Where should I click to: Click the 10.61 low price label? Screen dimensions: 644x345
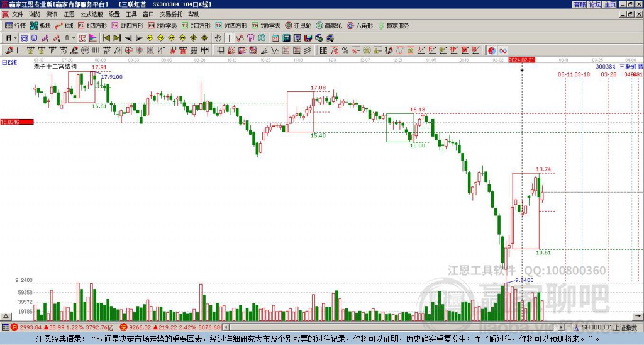pyautogui.click(x=543, y=252)
